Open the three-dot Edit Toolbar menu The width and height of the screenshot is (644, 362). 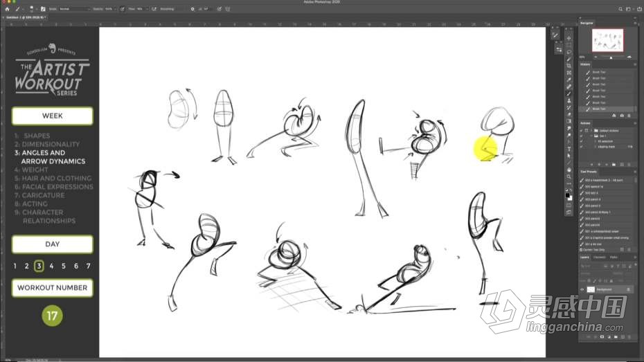pyautogui.click(x=569, y=183)
